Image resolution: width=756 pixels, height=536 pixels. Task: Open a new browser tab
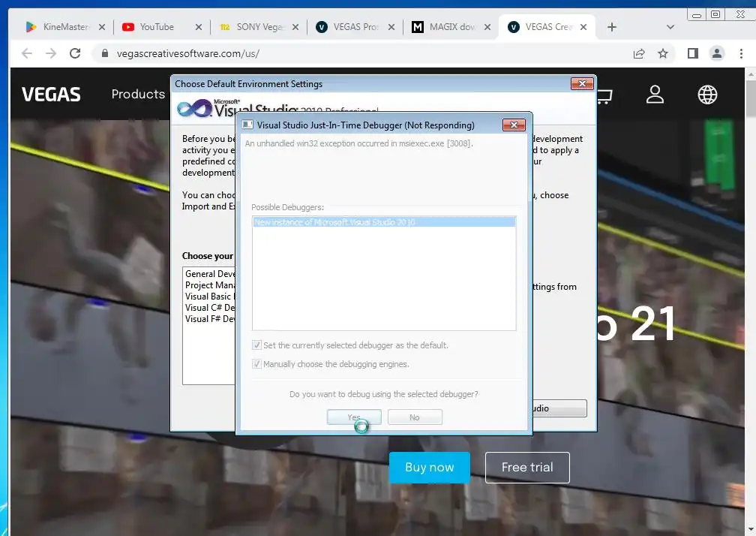point(612,27)
